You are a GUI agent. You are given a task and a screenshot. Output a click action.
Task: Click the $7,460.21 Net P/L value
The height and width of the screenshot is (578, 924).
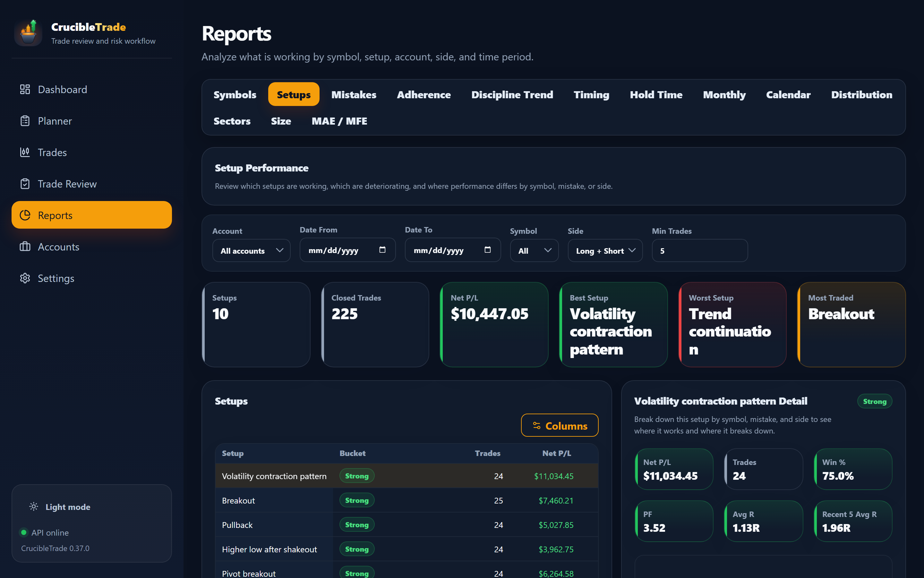click(556, 500)
